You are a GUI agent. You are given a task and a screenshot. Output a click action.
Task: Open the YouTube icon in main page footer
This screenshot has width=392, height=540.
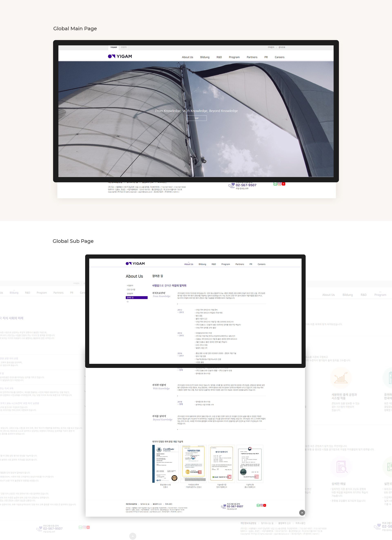point(283,184)
